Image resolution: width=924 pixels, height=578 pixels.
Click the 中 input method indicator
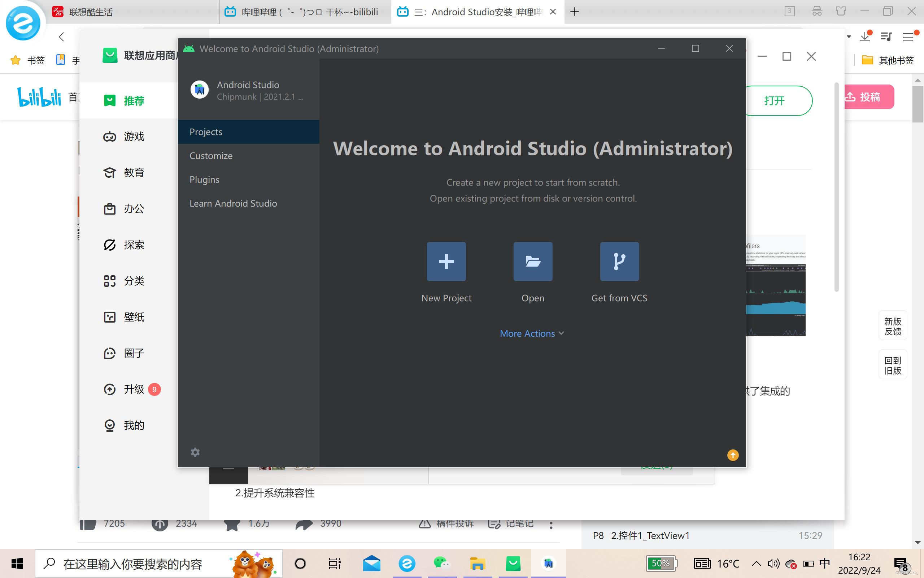pos(825,564)
